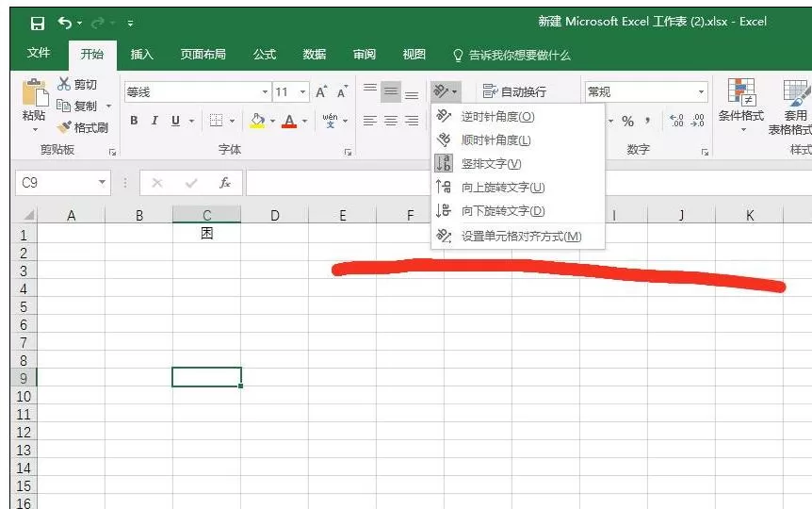Viewport: 812px width, 509px height.
Task: Click the 复制 button
Action: click(76, 106)
